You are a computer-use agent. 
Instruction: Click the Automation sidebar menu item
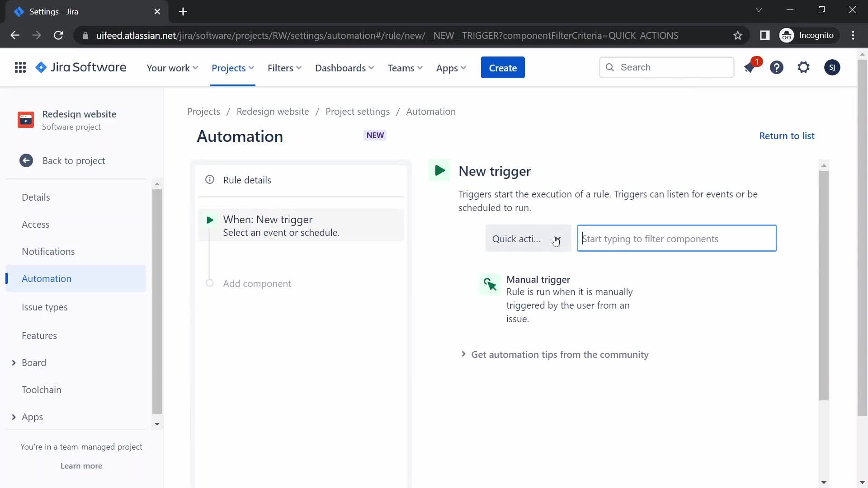coord(47,278)
